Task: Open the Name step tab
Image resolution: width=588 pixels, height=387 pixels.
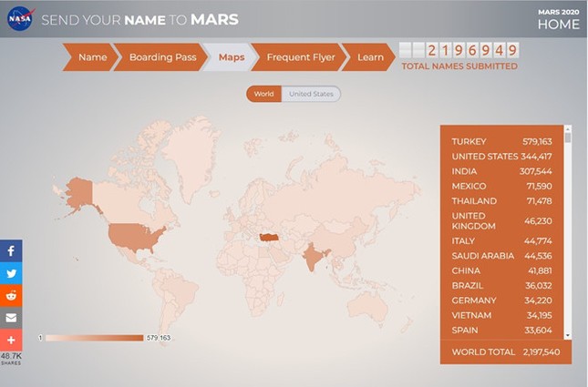Action: pos(91,57)
